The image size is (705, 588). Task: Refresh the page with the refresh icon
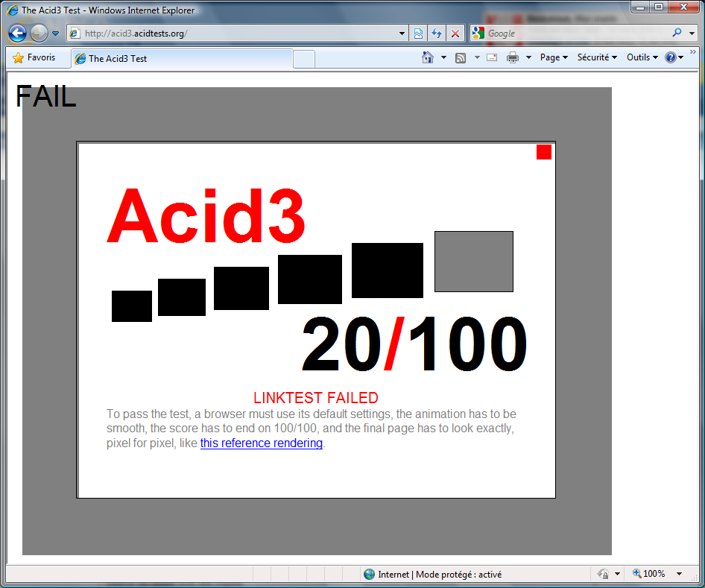pos(437,34)
